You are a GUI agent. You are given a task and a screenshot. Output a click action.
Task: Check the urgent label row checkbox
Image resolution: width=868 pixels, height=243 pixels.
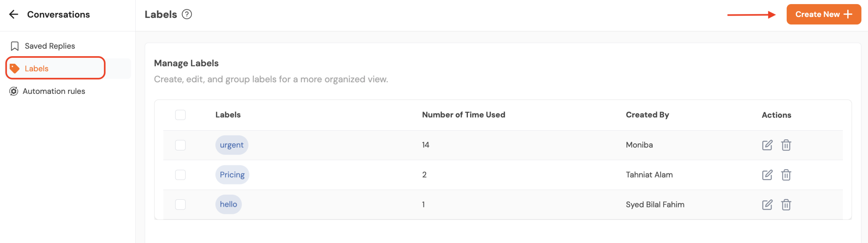click(180, 145)
